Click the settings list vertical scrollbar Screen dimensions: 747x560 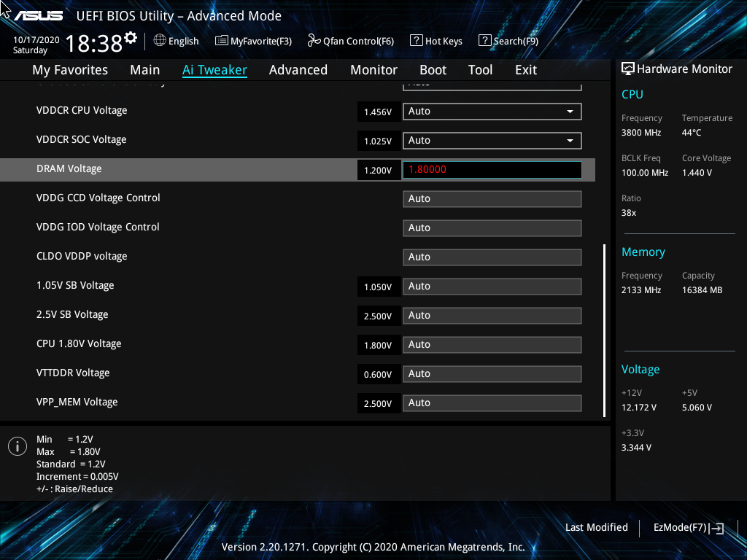coord(604,331)
